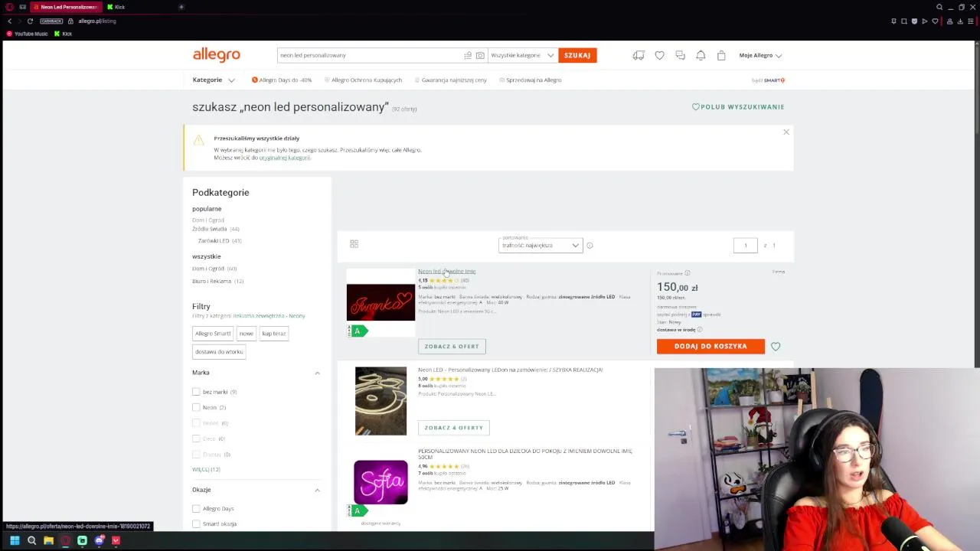
Task: Open new browser tab plus icon
Action: coord(181,7)
